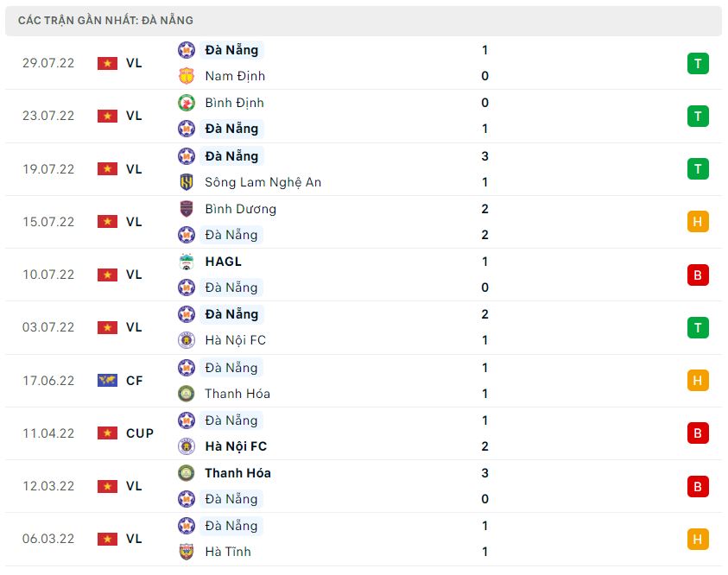Viewport: 728px width, 575px height.
Task: Click the header 'Các trận gần nhất: Đà Nẵng'
Action: pyautogui.click(x=105, y=20)
